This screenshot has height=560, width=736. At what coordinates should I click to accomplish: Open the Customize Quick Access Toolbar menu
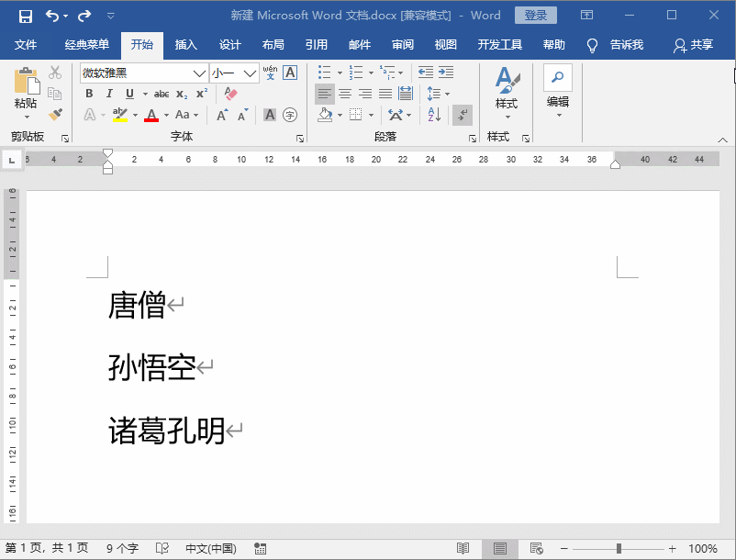pyautogui.click(x=111, y=17)
